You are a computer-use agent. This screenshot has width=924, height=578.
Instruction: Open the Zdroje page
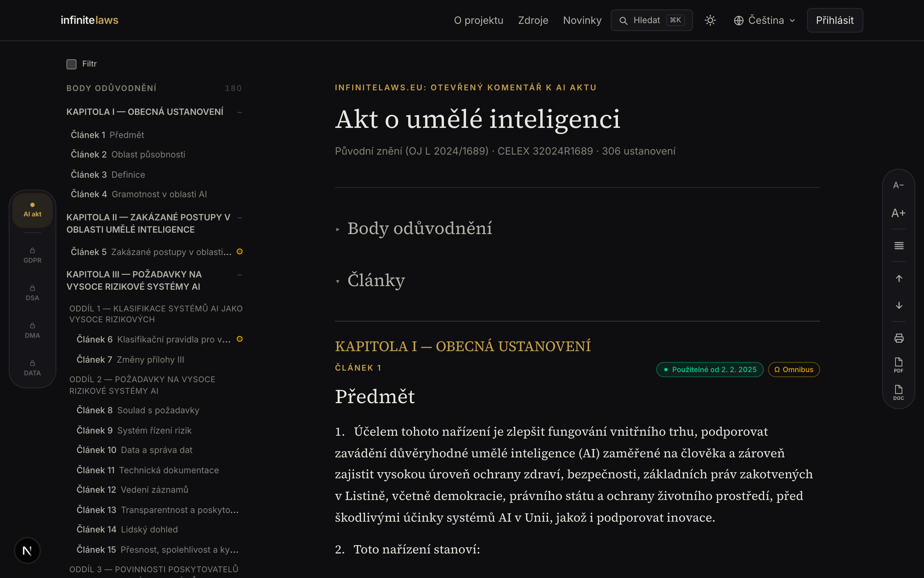(x=533, y=20)
